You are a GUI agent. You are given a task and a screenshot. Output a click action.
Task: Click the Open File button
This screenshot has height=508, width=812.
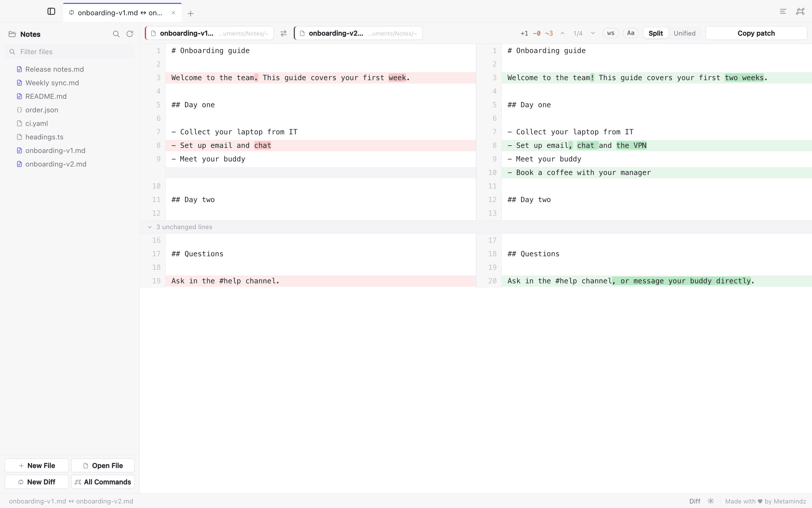[103, 465]
